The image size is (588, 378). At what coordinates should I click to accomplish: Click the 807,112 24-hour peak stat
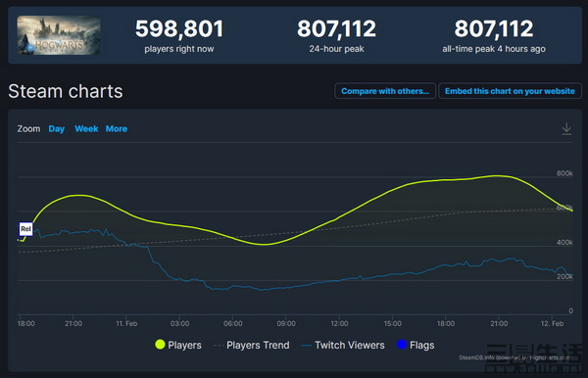(x=336, y=35)
